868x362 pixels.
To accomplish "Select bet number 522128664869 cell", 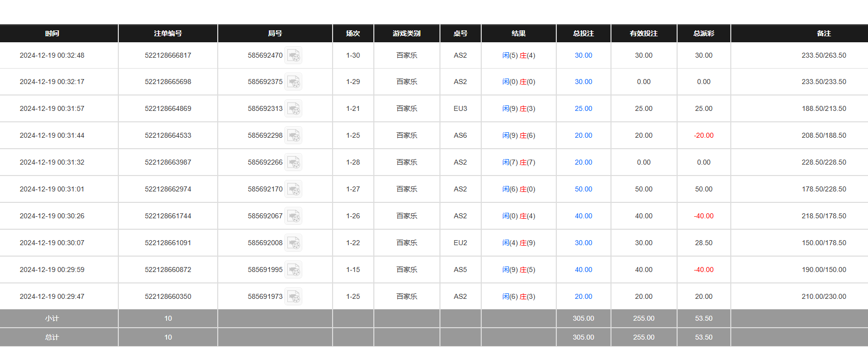I will point(168,109).
